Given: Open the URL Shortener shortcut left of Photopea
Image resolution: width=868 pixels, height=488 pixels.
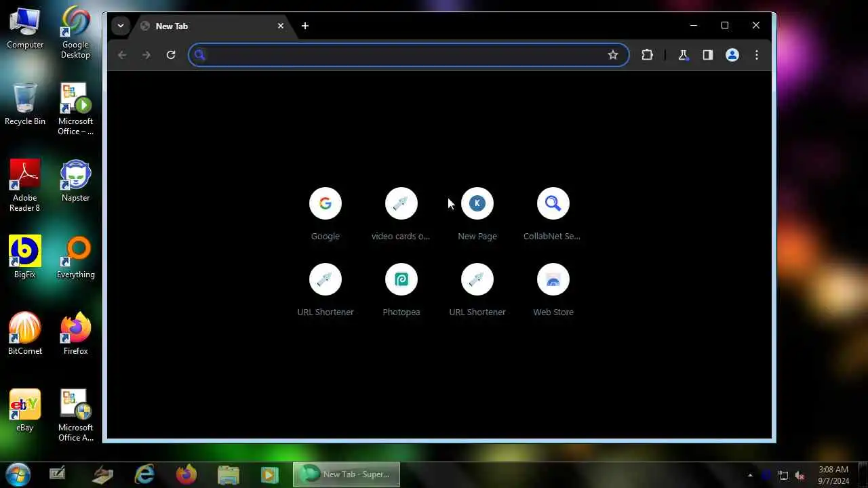Looking at the screenshot, I should pyautogui.click(x=325, y=290).
